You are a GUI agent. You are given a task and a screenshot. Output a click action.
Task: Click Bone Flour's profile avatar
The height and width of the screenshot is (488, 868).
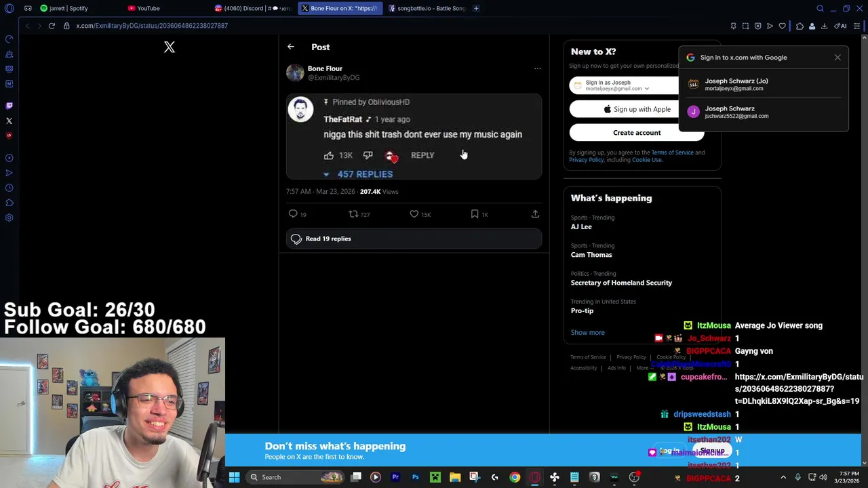coord(295,73)
